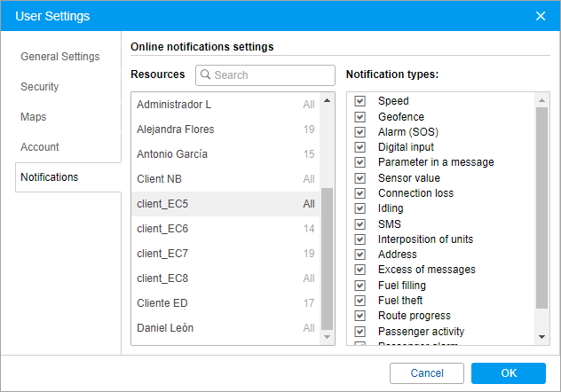Click the resources list scroll-up arrow
Image resolution: width=561 pixels, height=392 pixels.
[x=327, y=100]
